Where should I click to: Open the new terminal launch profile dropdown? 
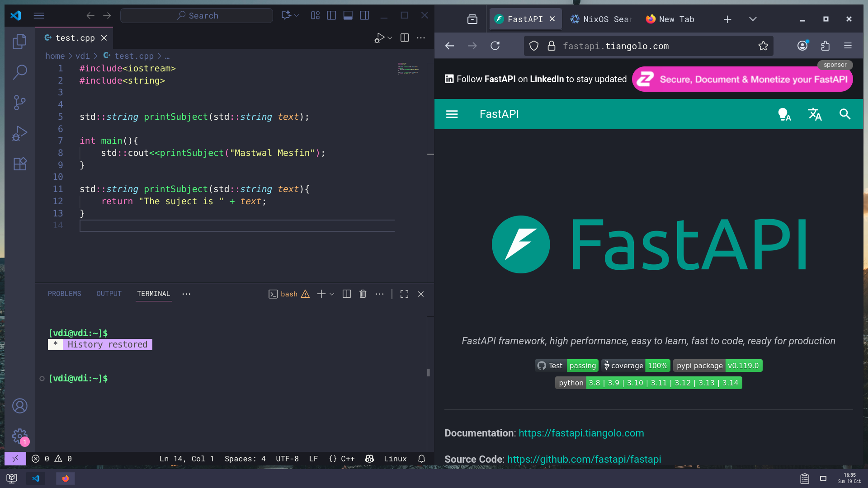(x=332, y=294)
